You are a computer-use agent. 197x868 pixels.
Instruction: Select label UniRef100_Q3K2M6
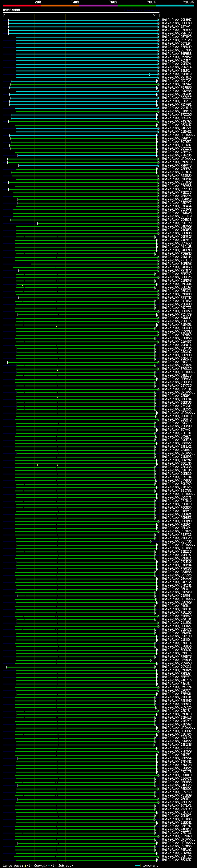177,745
